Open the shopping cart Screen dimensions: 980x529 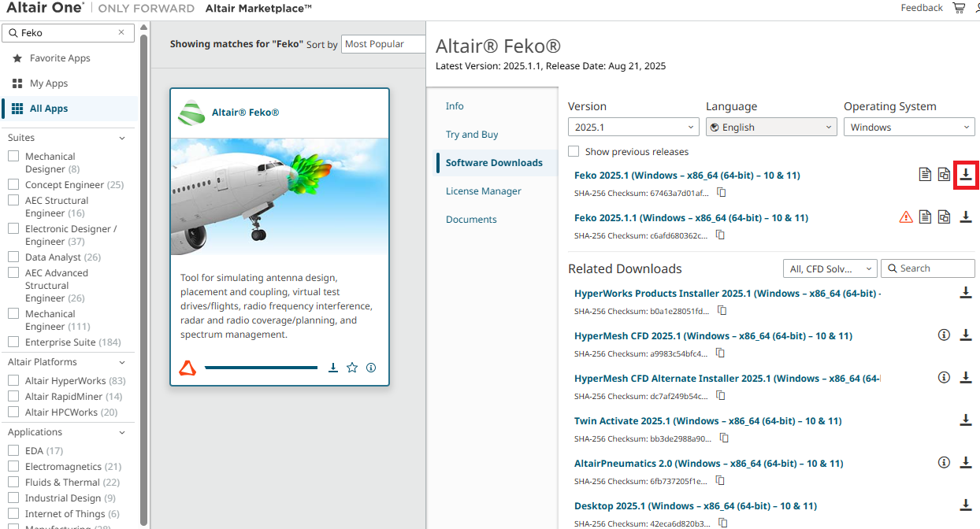click(959, 8)
